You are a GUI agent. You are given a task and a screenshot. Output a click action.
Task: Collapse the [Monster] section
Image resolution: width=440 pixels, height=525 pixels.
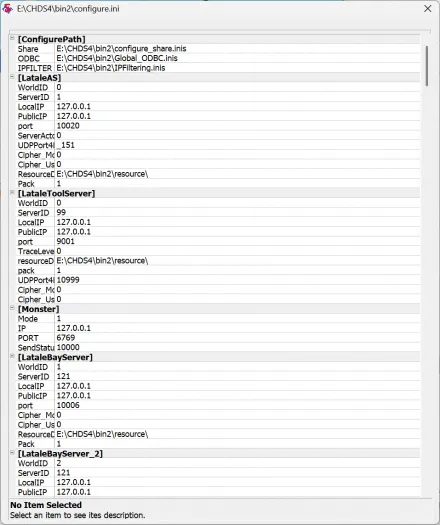[12, 308]
